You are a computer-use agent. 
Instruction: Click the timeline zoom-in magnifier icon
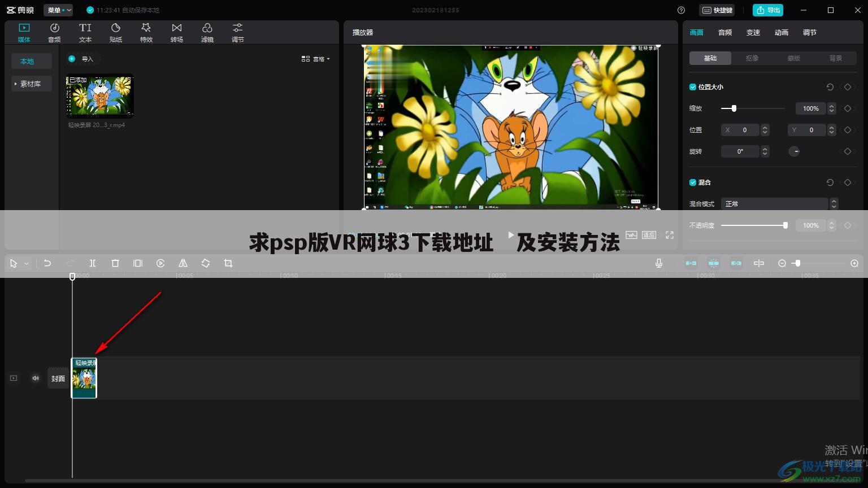click(854, 263)
